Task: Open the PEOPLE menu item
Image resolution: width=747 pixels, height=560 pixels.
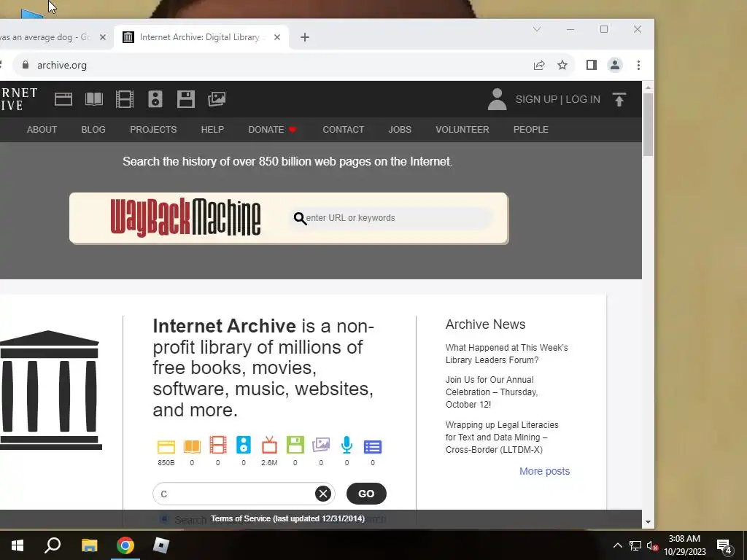Action: click(531, 130)
